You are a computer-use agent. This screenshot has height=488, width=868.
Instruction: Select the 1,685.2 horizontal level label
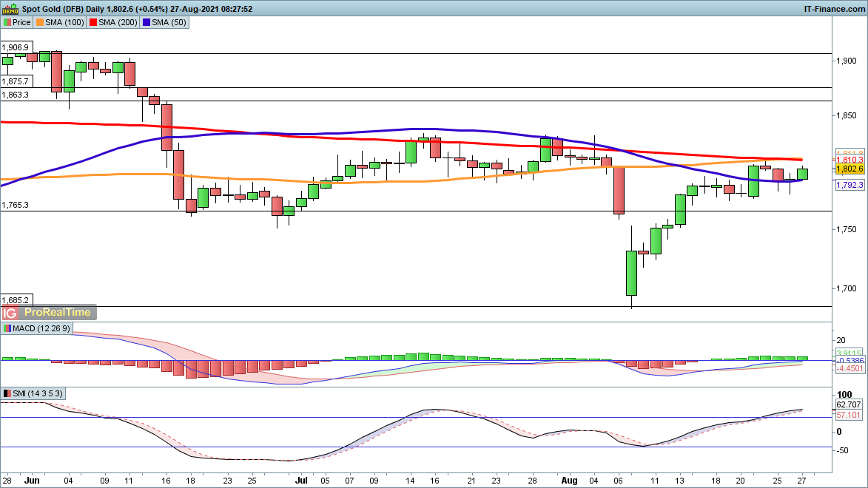(x=16, y=300)
